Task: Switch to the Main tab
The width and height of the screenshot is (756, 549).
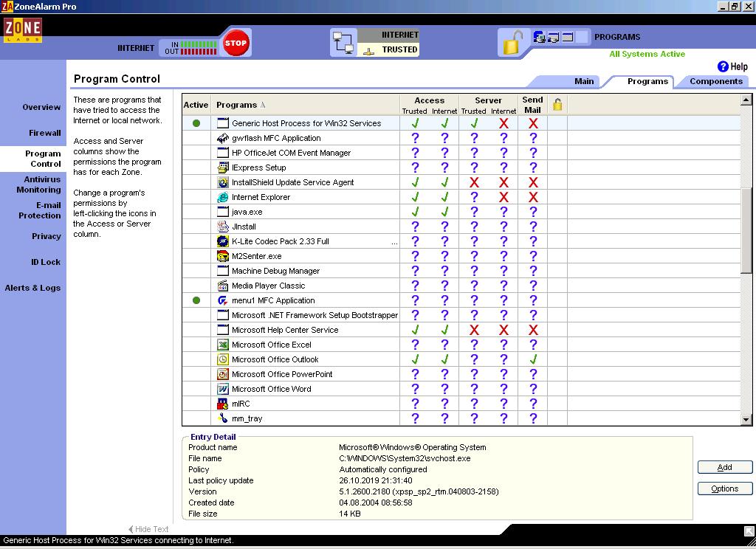Action: tap(584, 81)
